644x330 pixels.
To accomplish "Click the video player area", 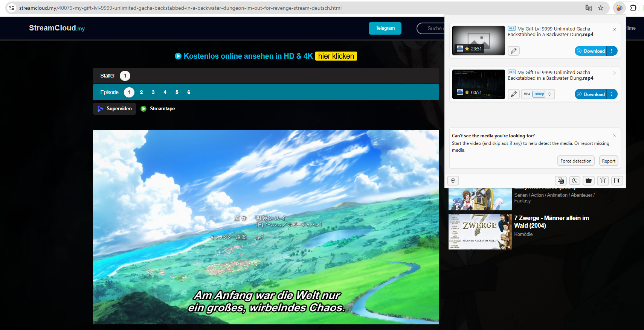I will pos(266,227).
